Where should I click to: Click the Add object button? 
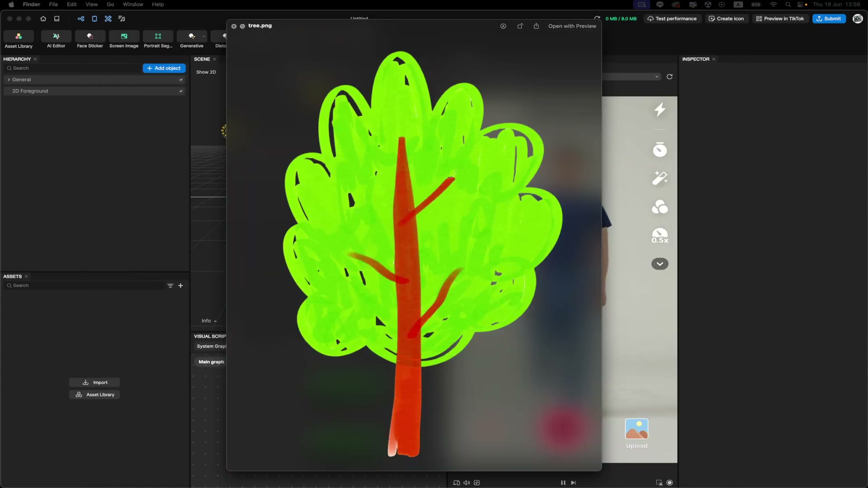pos(164,68)
